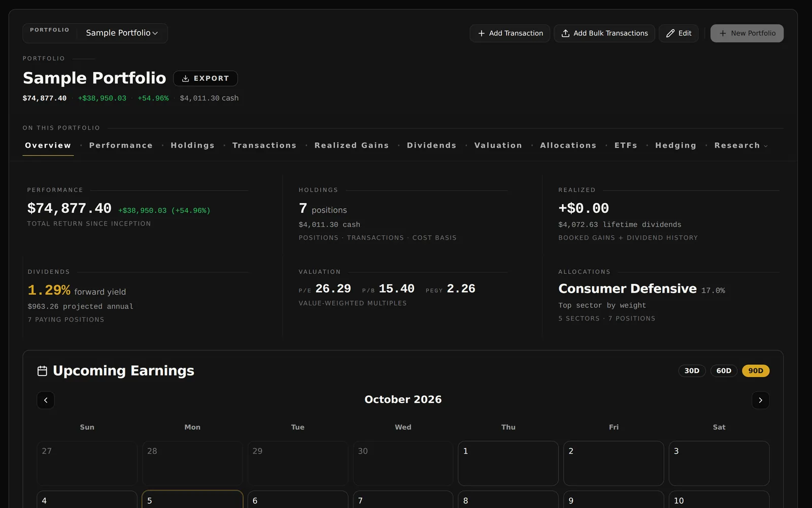Screen dimensions: 812x508
Task: Select the Overview tab
Action: [48, 145]
